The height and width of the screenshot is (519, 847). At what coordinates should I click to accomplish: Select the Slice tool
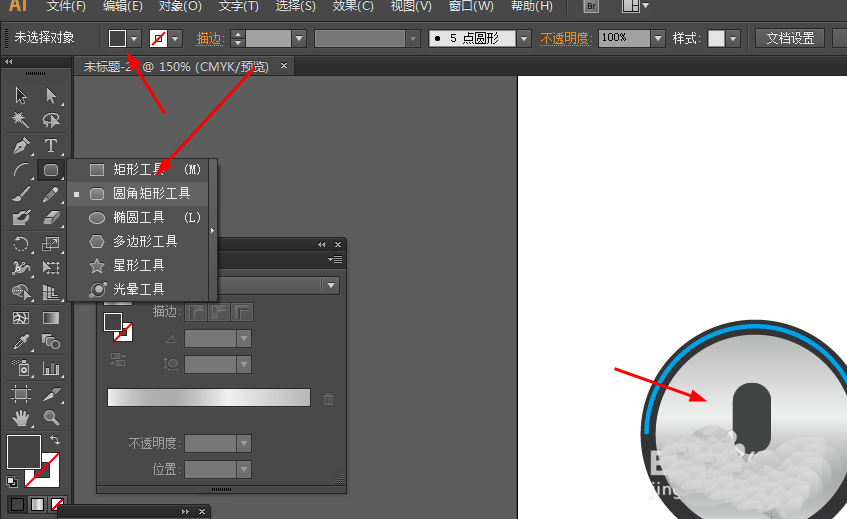(x=51, y=394)
